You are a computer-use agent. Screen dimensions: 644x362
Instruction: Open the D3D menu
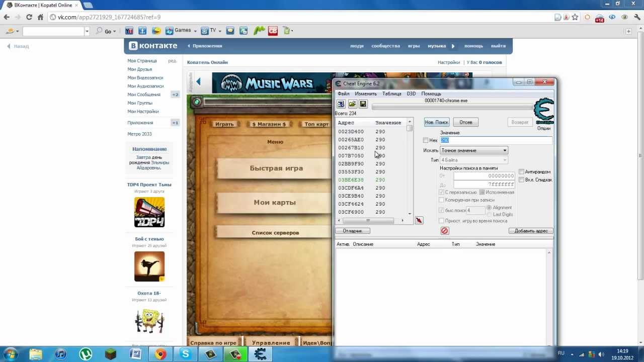click(x=411, y=94)
